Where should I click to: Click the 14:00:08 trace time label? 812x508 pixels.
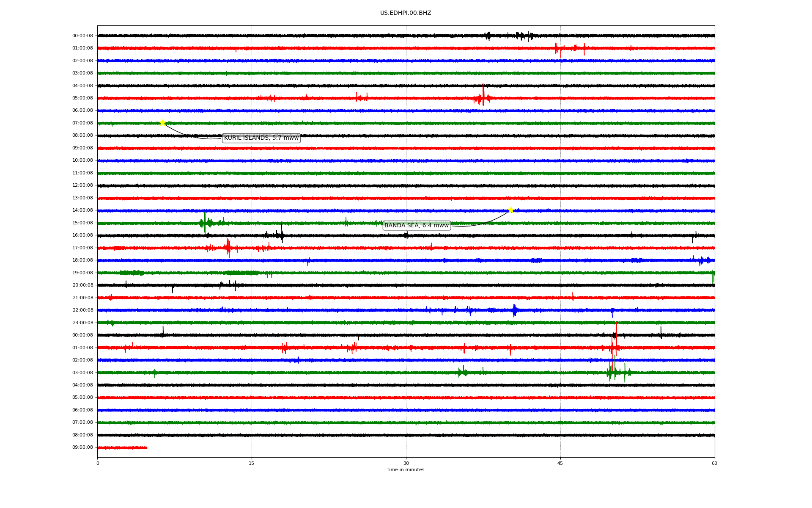coord(82,210)
